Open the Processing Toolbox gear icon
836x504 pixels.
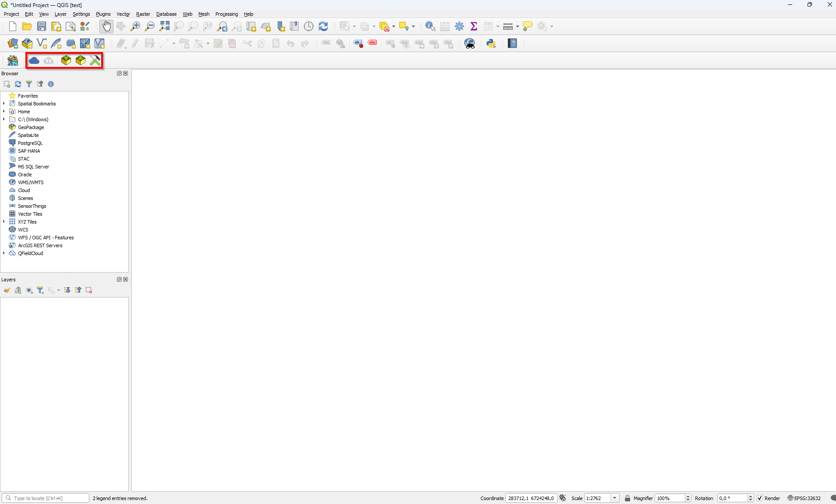(459, 26)
